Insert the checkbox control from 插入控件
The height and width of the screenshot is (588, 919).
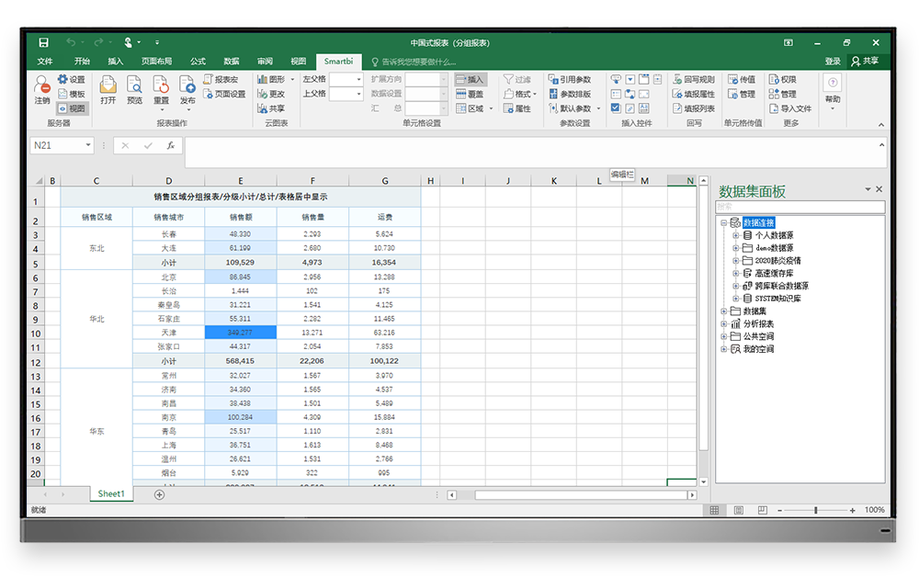[x=616, y=107]
